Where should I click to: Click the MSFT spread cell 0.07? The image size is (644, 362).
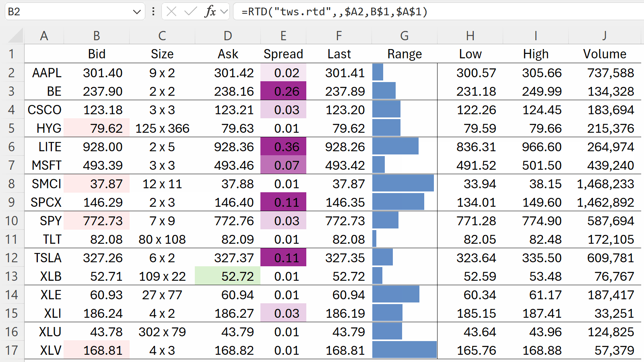(283, 165)
